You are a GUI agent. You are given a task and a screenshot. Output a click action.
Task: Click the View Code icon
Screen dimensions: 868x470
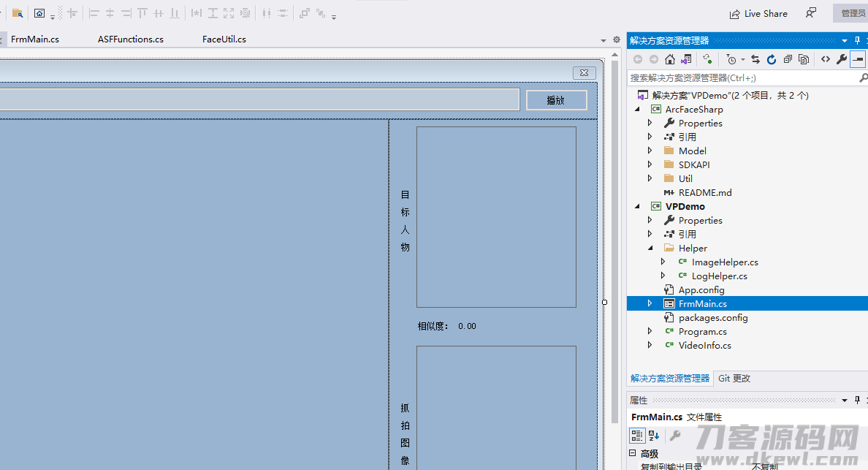coord(826,59)
